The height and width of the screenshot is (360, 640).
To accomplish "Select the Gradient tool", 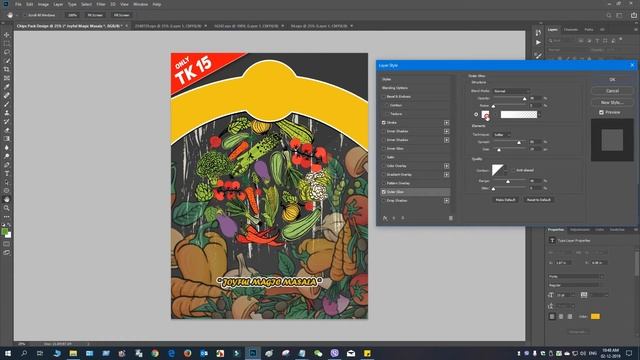I will (7, 139).
